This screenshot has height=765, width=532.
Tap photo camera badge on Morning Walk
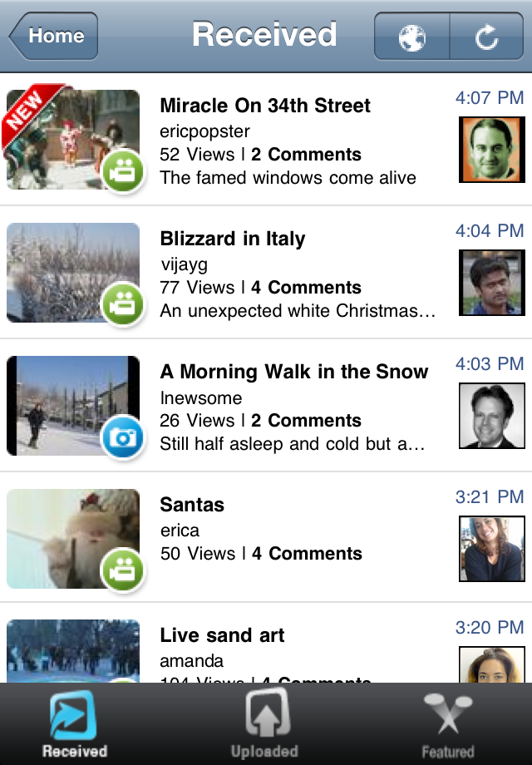(x=123, y=439)
